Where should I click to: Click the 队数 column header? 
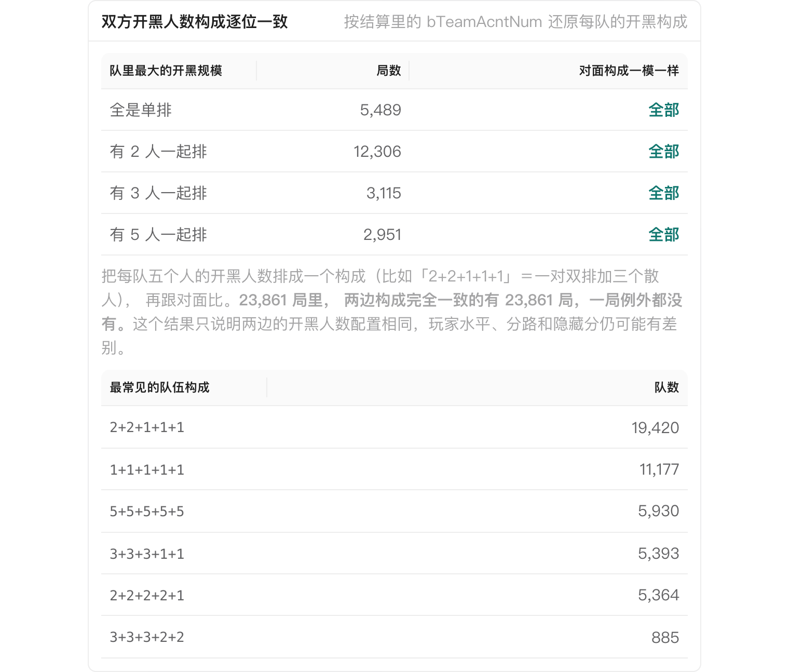tap(666, 387)
